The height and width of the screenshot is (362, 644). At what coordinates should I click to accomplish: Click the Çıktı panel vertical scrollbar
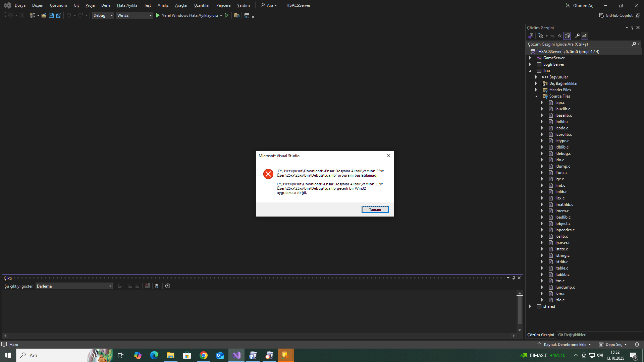click(x=520, y=310)
